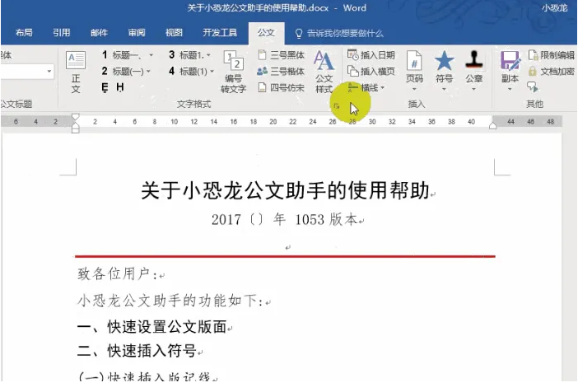Click the H formatting icon
578x392 pixels.
click(x=120, y=87)
